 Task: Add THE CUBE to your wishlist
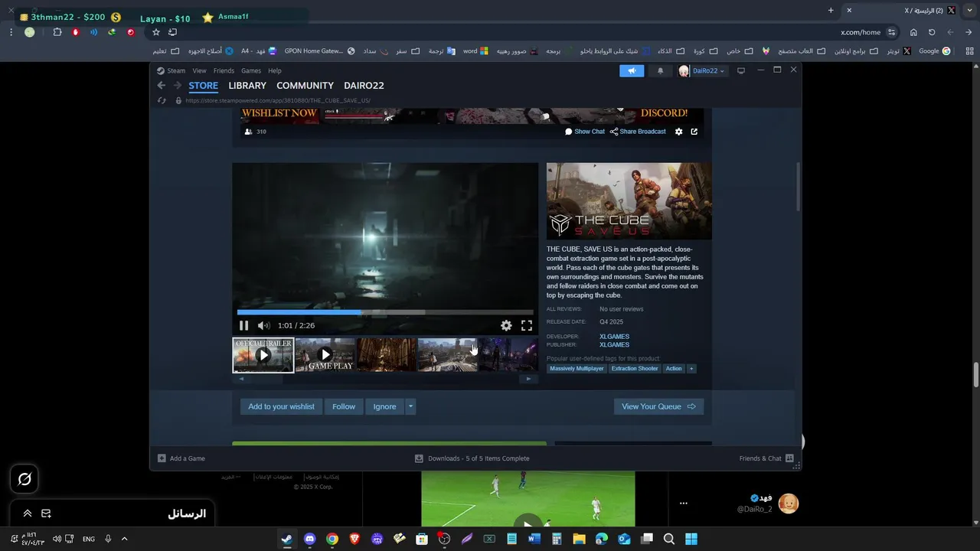click(x=281, y=406)
